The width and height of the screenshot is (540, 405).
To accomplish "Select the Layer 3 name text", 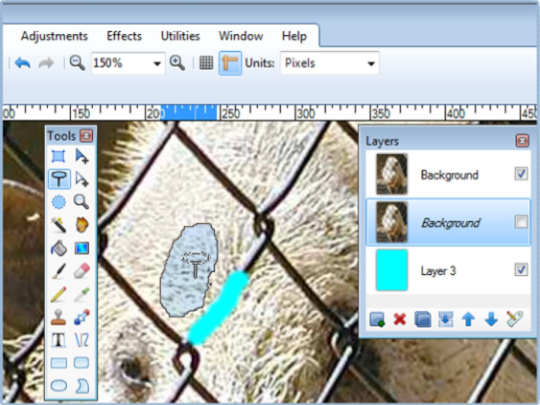I will tap(438, 271).
